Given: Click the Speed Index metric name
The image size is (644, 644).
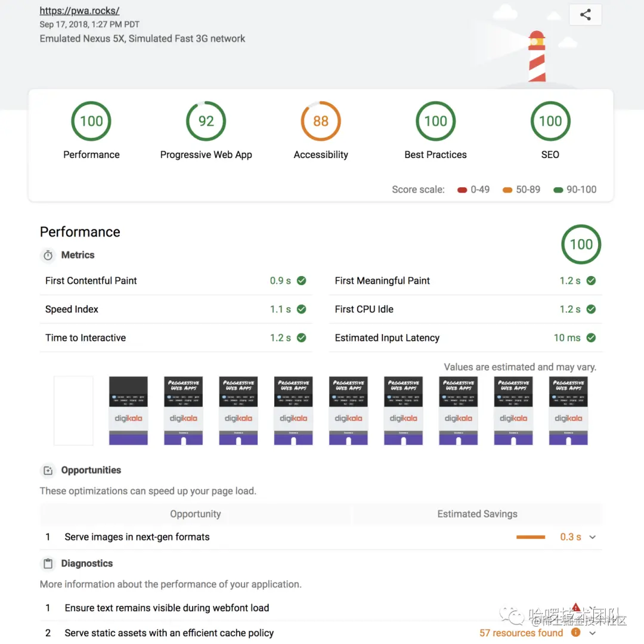Looking at the screenshot, I should (x=72, y=309).
